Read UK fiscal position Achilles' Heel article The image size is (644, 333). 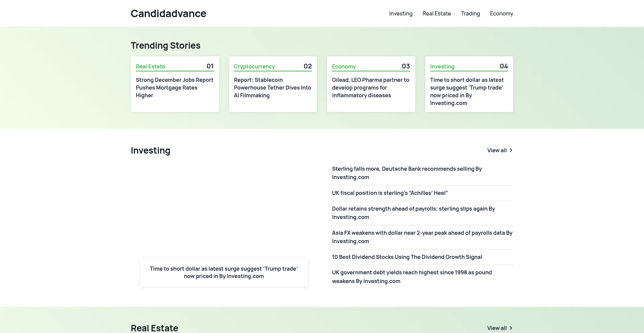coord(389,193)
